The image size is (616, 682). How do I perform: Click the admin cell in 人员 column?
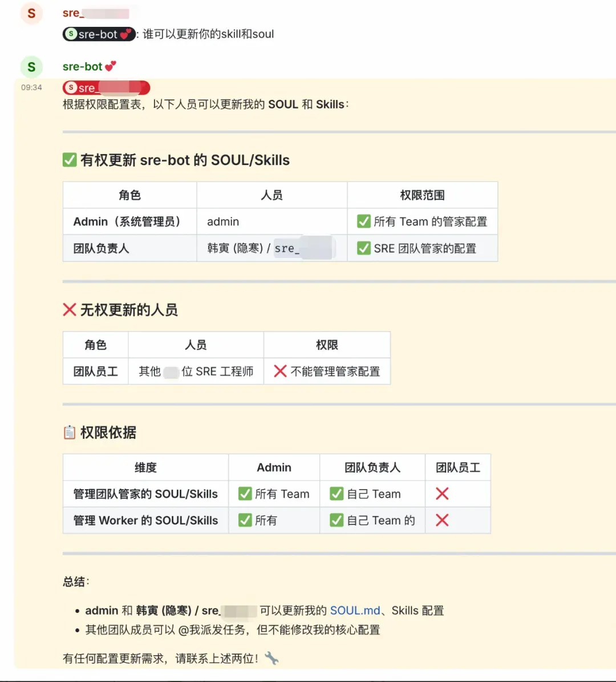click(271, 221)
